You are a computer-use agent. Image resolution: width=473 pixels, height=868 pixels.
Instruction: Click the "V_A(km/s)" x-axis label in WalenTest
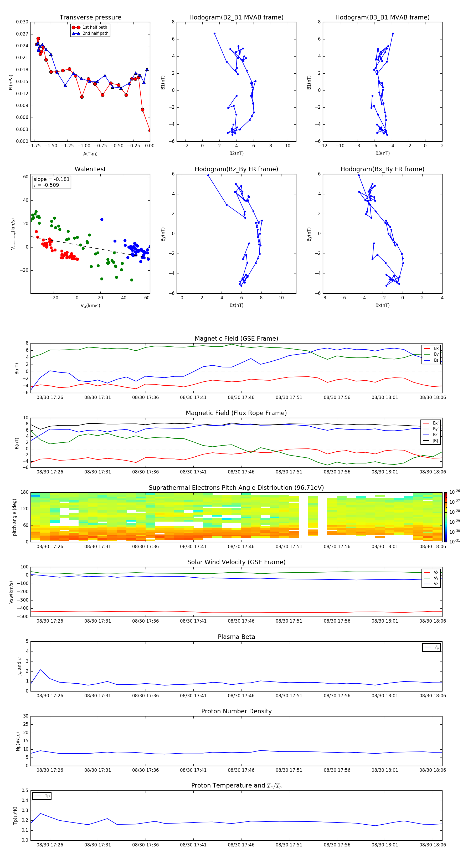click(90, 306)
